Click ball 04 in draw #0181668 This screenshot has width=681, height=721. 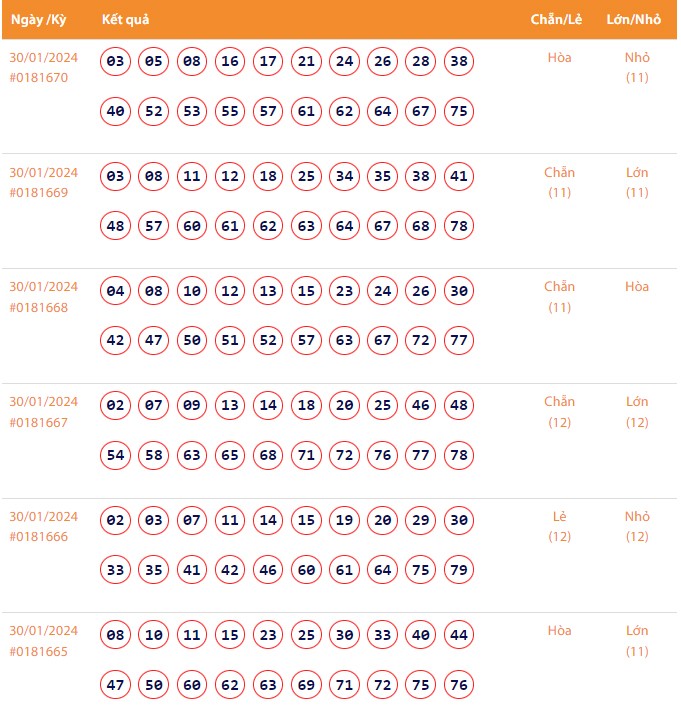(116, 292)
